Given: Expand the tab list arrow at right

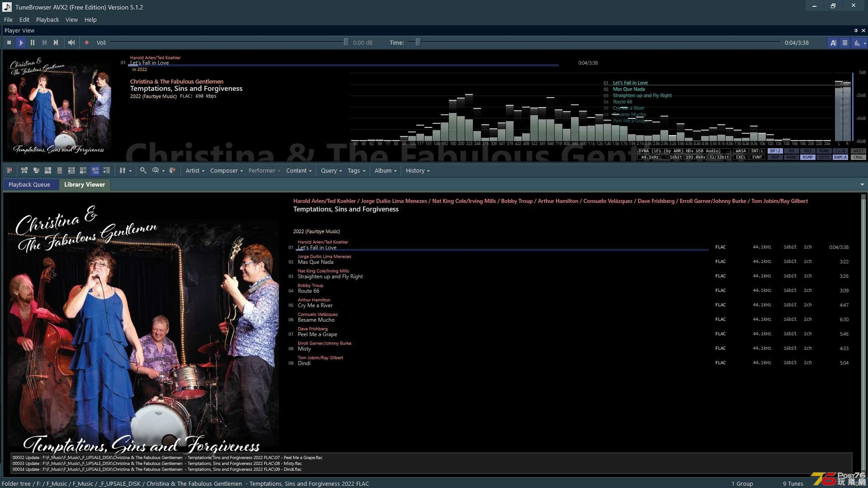Looking at the screenshot, I should (x=862, y=184).
